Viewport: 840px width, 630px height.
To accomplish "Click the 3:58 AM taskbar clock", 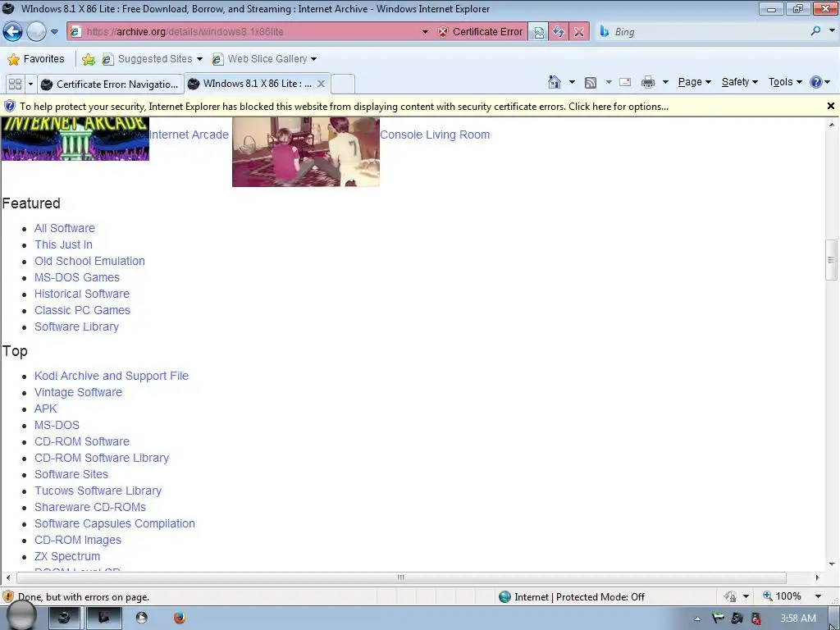I will [797, 619].
